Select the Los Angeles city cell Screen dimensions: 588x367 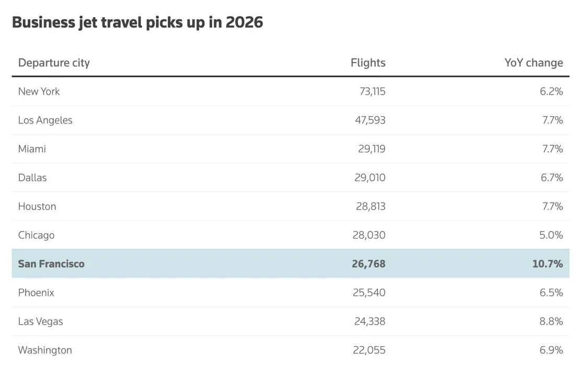click(45, 120)
